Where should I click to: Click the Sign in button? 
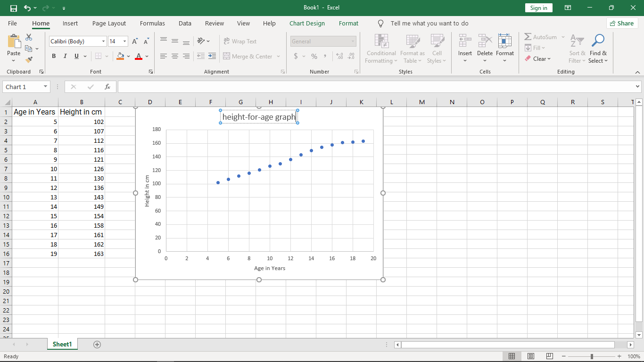click(538, 8)
